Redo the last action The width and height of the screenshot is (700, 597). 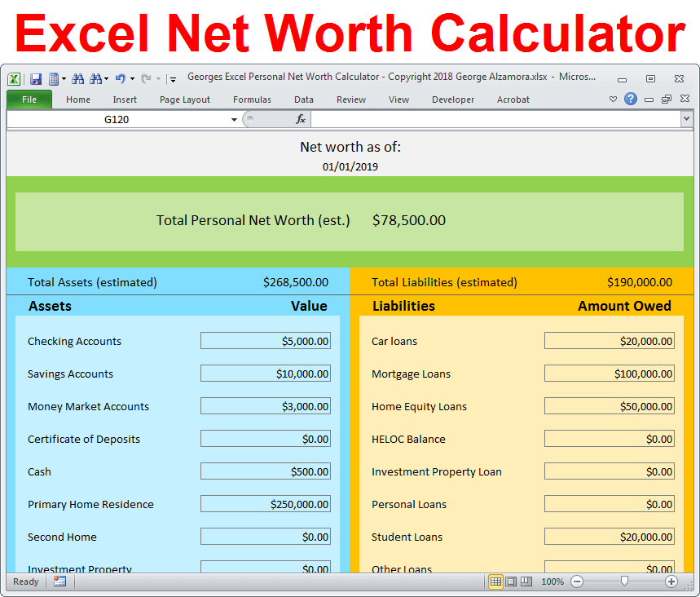tap(147, 78)
